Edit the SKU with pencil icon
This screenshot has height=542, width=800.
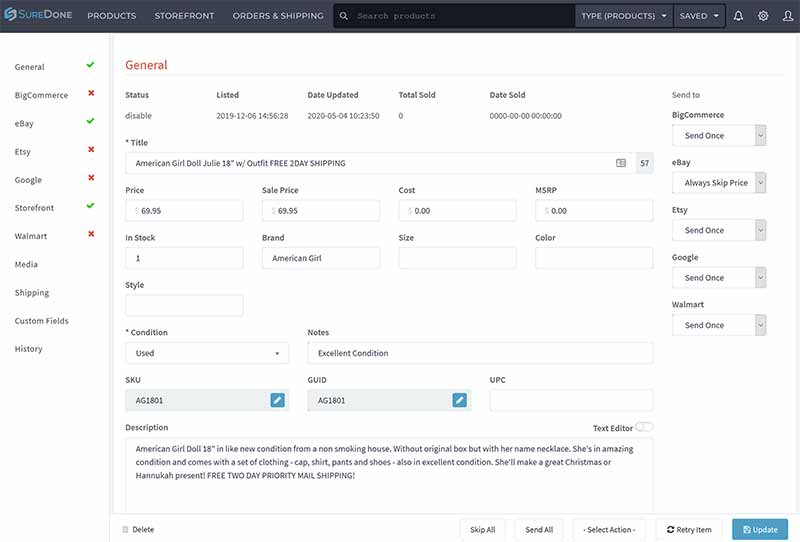[x=278, y=400]
